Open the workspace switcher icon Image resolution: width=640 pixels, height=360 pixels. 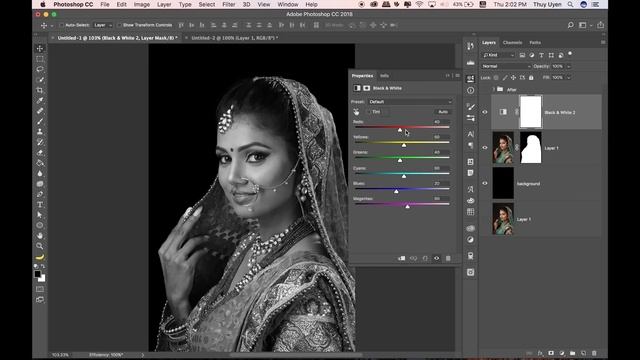(583, 25)
